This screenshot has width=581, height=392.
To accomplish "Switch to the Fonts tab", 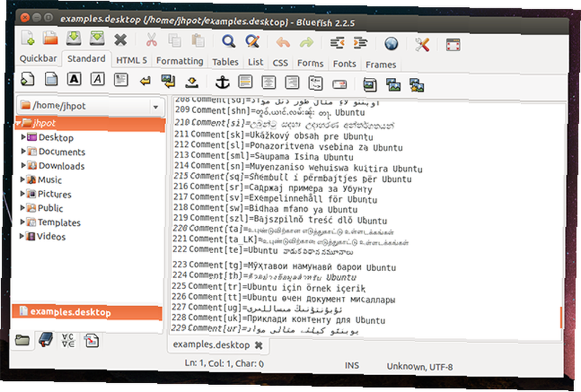I will (344, 64).
